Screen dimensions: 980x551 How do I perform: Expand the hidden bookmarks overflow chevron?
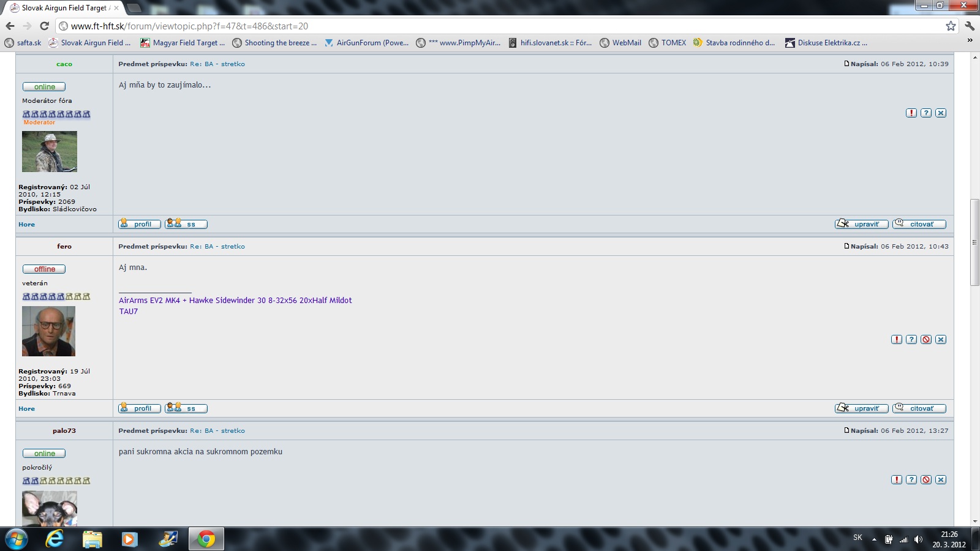(x=970, y=41)
